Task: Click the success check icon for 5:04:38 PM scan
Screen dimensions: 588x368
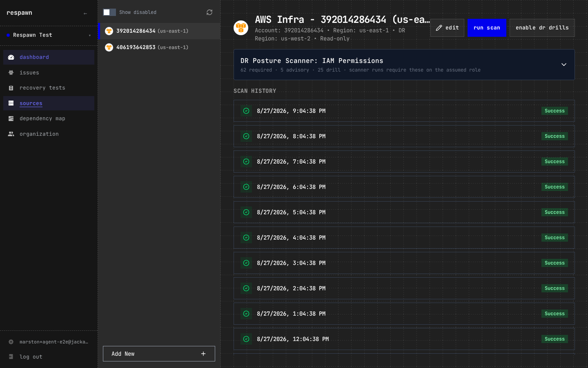Action: 246,212
